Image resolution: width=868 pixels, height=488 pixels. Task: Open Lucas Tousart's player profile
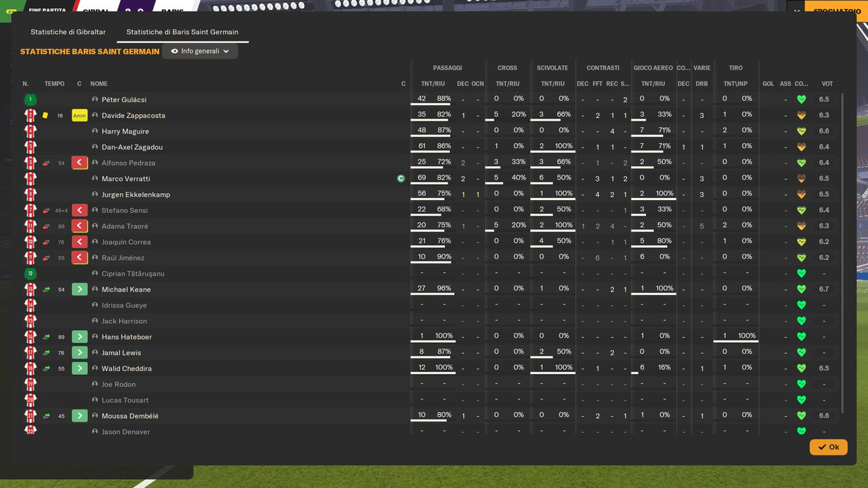point(125,401)
